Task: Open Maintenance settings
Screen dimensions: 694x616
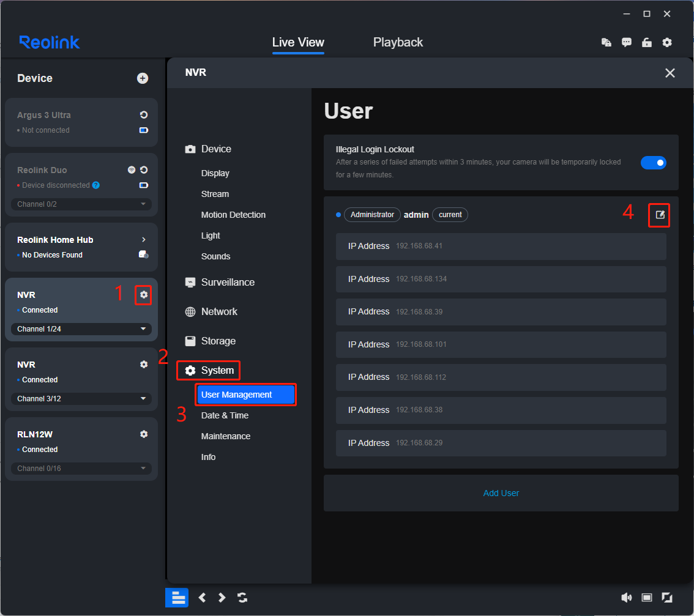Action: 226,436
